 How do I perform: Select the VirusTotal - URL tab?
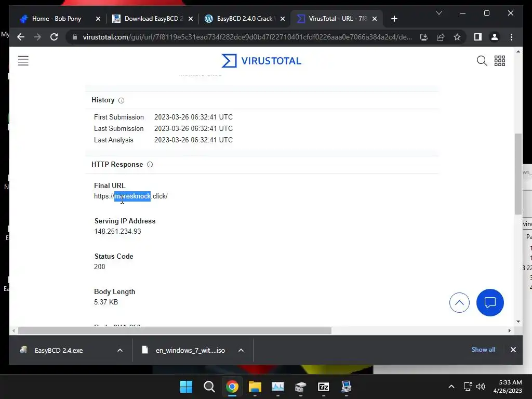click(332, 19)
